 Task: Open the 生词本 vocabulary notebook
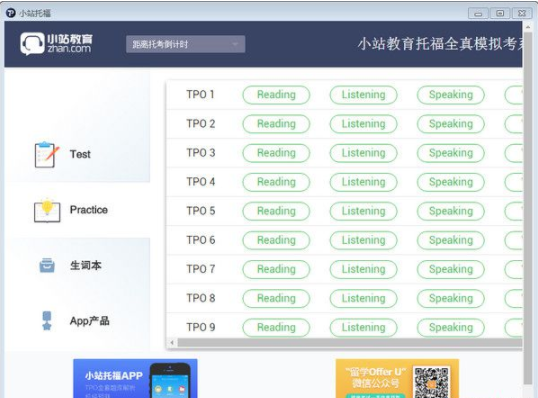click(x=85, y=265)
